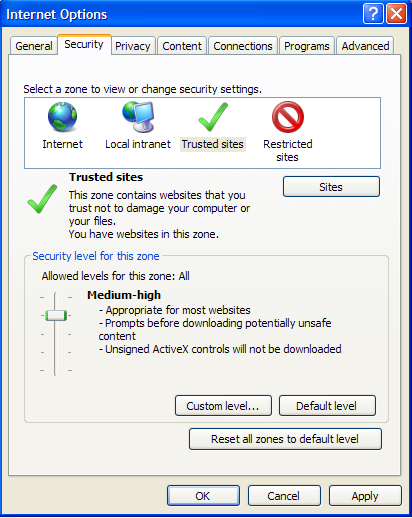
Task: Open the Connections tab
Action: click(x=243, y=46)
